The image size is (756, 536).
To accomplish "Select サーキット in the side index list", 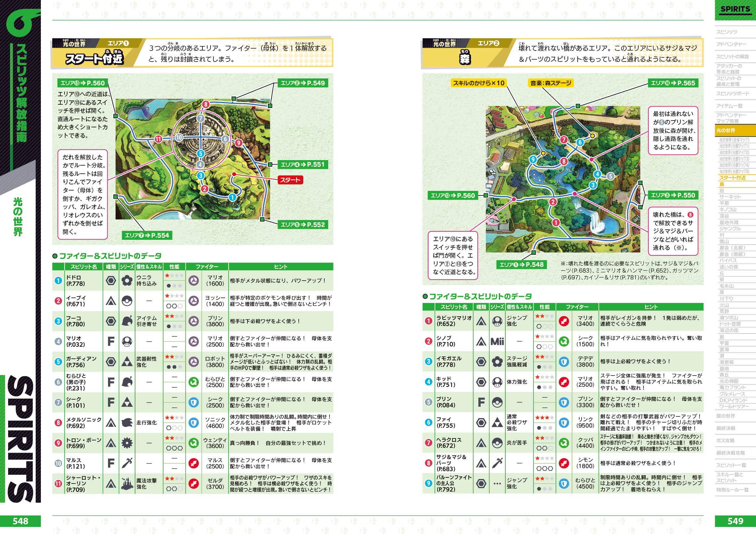I will pyautogui.click(x=730, y=197).
